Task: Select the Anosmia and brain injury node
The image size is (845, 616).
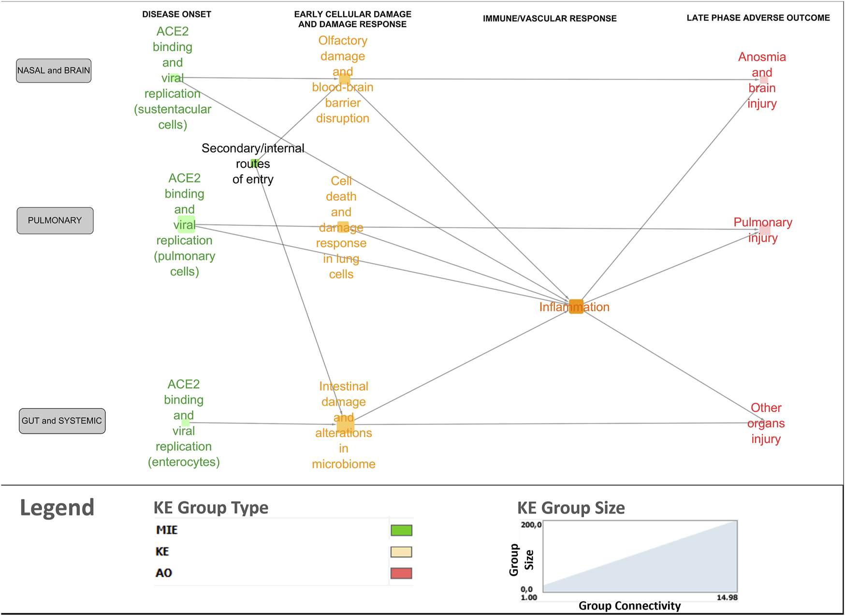Action: (x=764, y=80)
